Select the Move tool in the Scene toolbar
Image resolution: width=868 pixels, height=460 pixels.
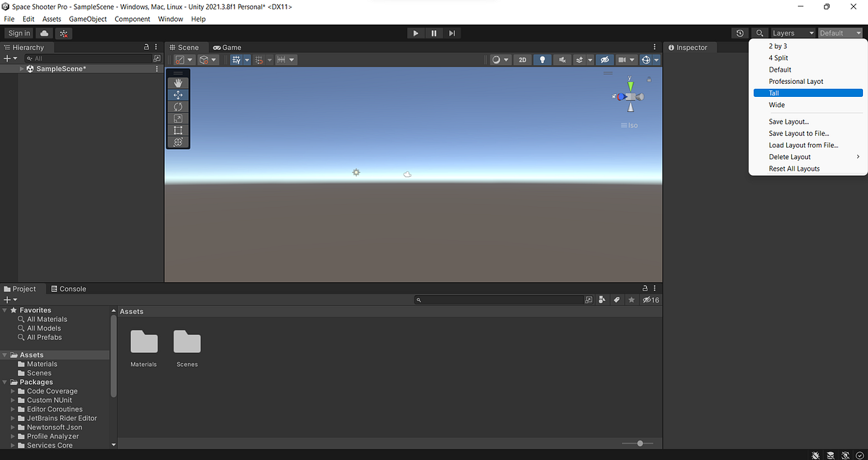(x=178, y=94)
